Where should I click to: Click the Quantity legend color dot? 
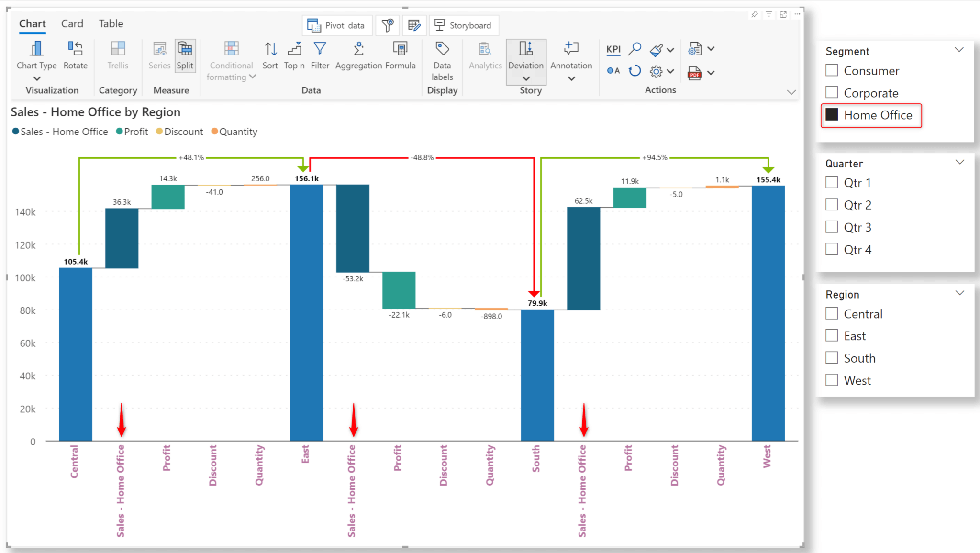(215, 132)
